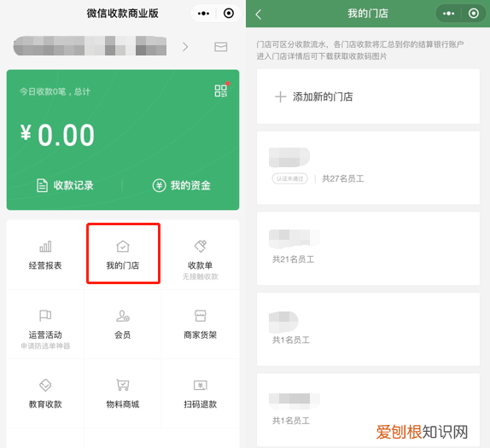Image resolution: width=490 pixels, height=448 pixels.
Task: Open 我的资金 my funds
Action: point(181,185)
